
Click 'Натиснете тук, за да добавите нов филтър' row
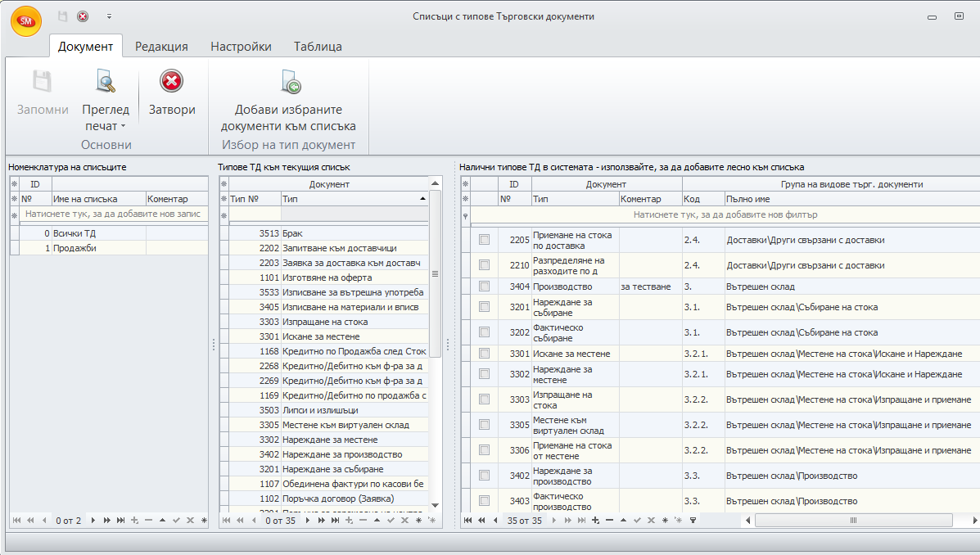(725, 214)
